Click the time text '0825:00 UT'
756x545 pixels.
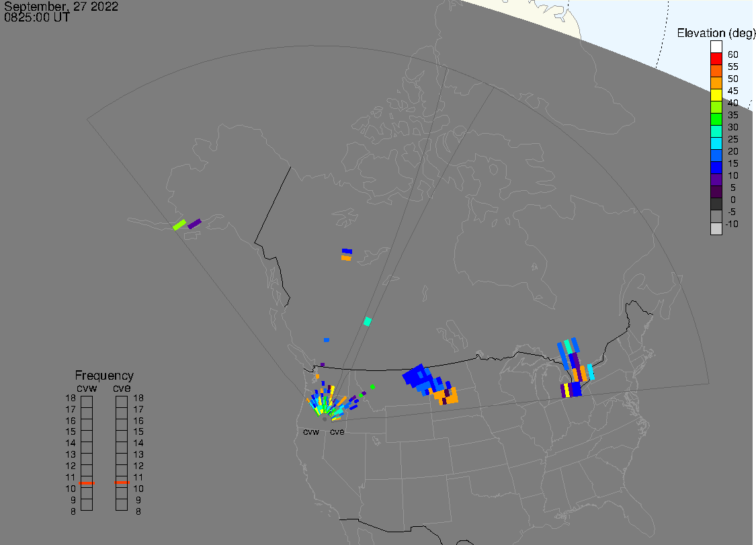coord(37,17)
